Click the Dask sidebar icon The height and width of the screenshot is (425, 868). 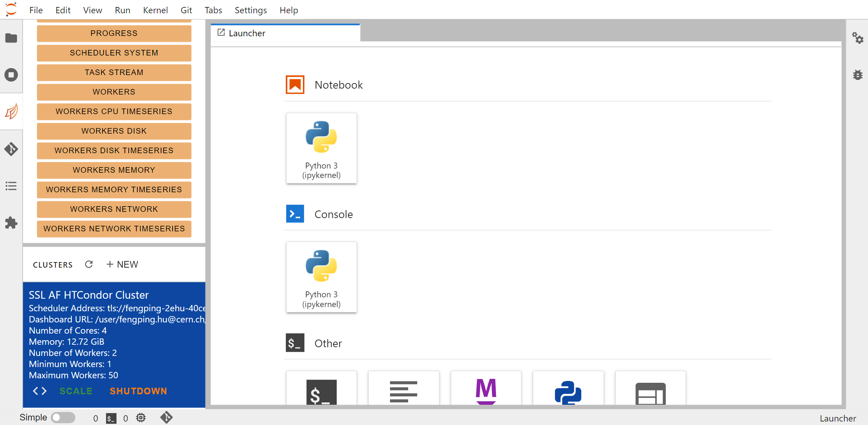click(x=11, y=112)
